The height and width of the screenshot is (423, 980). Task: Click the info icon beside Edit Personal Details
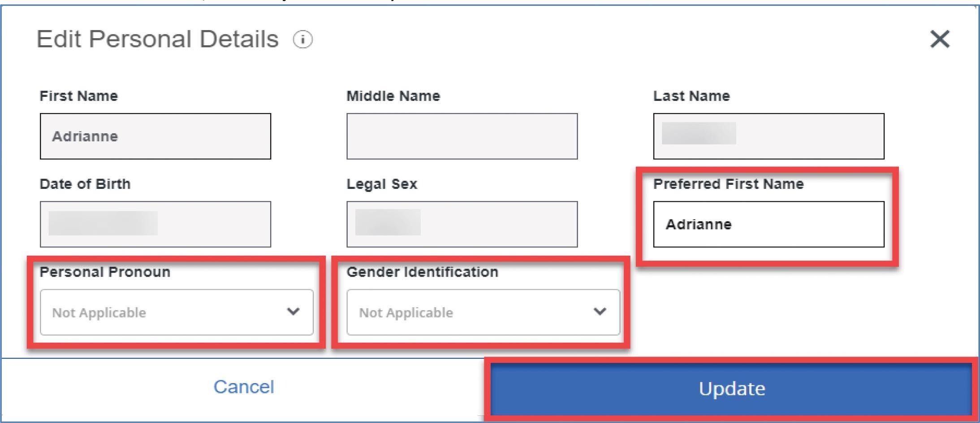click(302, 39)
